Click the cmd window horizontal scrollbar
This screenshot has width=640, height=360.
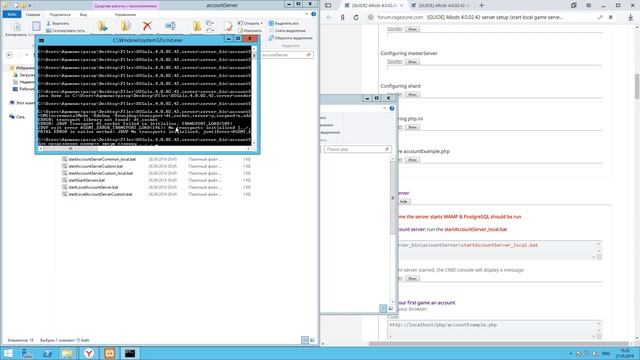pyautogui.click(x=71, y=149)
